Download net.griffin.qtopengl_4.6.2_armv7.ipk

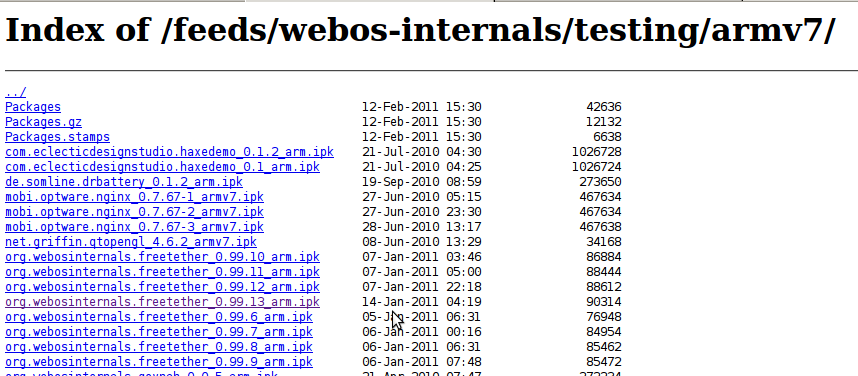click(x=131, y=241)
